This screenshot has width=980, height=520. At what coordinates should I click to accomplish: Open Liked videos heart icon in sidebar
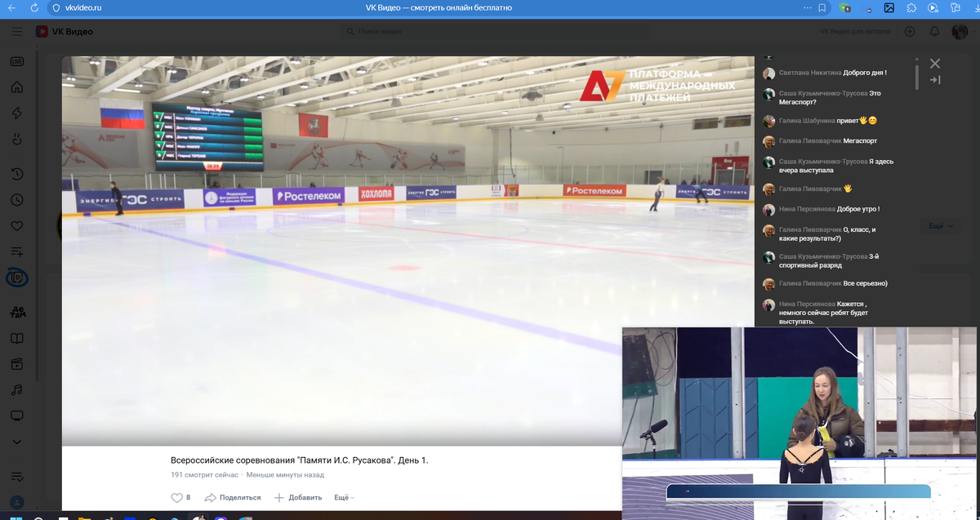point(16,226)
